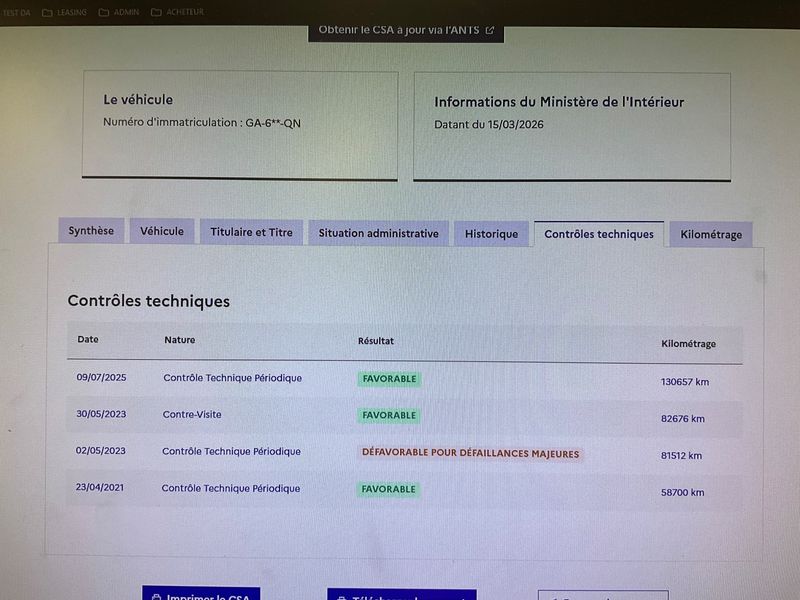Open the ADMIN bookmark folder
The height and width of the screenshot is (600, 800).
[x=119, y=12]
